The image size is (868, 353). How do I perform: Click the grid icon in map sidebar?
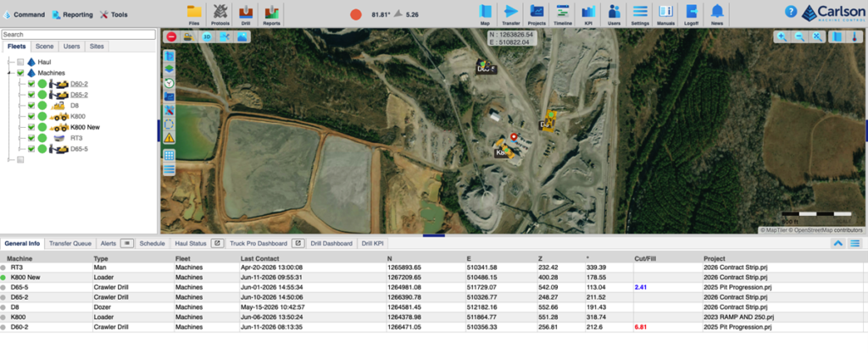point(170,155)
